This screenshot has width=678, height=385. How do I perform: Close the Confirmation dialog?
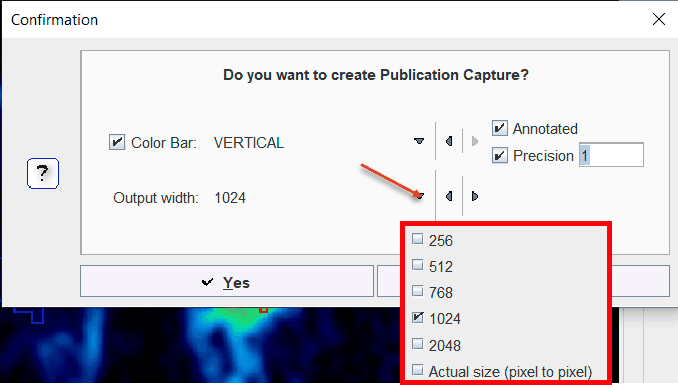(x=659, y=19)
